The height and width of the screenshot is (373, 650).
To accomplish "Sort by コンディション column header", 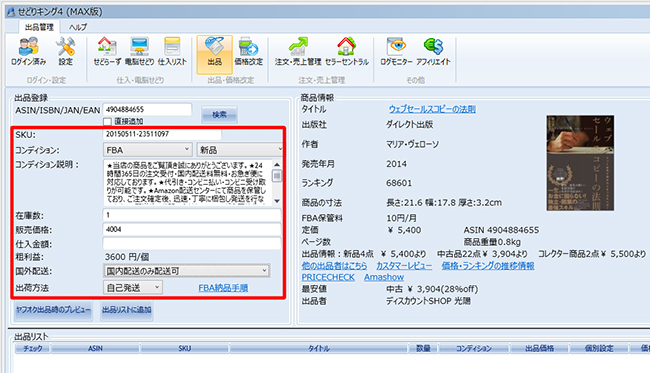I will coord(474,349).
